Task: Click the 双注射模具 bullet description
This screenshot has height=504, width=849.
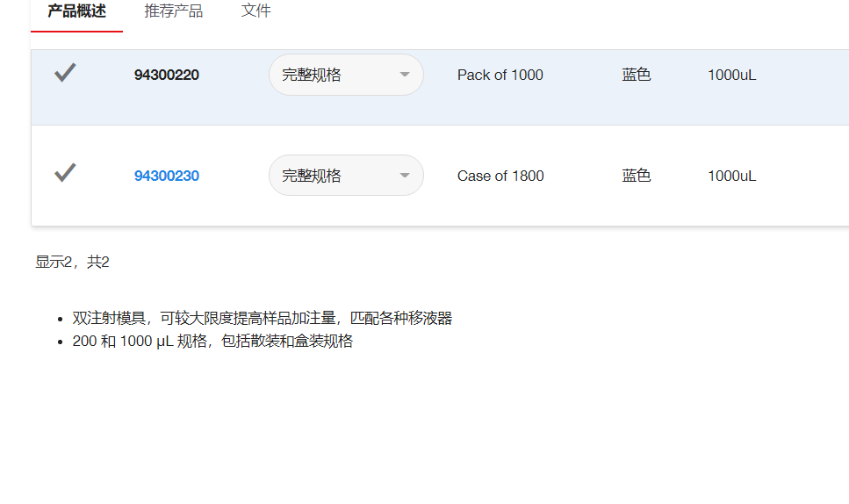Action: click(262, 319)
